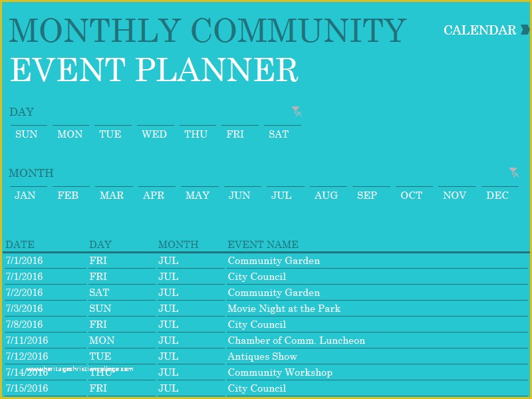This screenshot has height=399, width=532.
Task: Select JUL cell in Antiques Show row
Action: [191, 356]
